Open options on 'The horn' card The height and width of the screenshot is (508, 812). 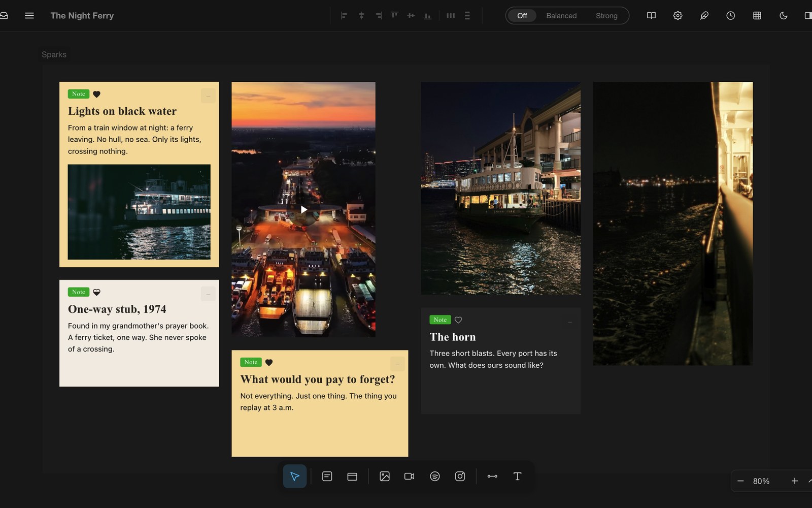pyautogui.click(x=570, y=322)
